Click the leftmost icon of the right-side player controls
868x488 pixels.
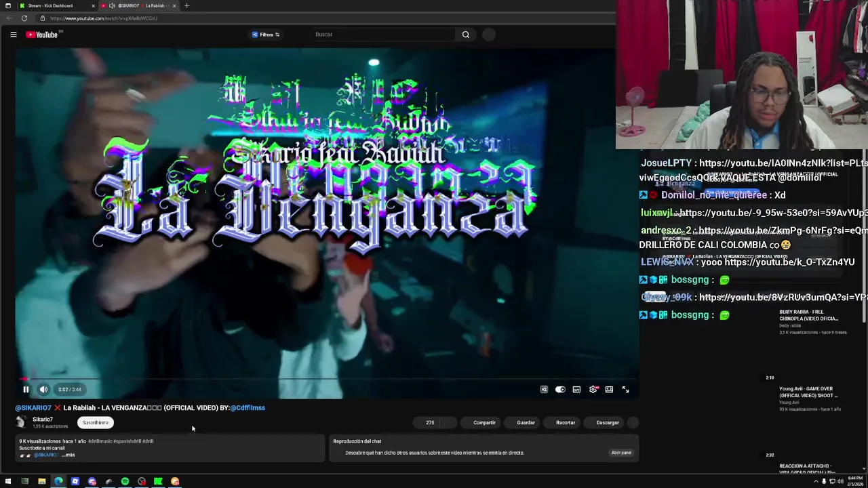pos(544,390)
